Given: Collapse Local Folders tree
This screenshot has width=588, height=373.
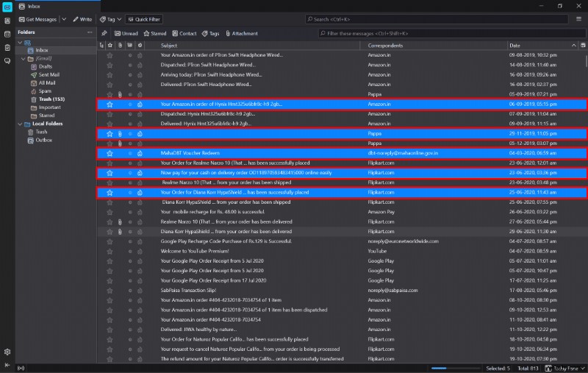Looking at the screenshot, I should pyautogui.click(x=20, y=124).
